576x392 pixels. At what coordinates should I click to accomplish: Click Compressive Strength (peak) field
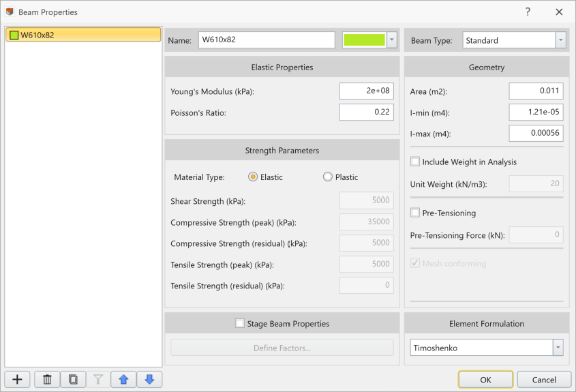click(x=367, y=222)
